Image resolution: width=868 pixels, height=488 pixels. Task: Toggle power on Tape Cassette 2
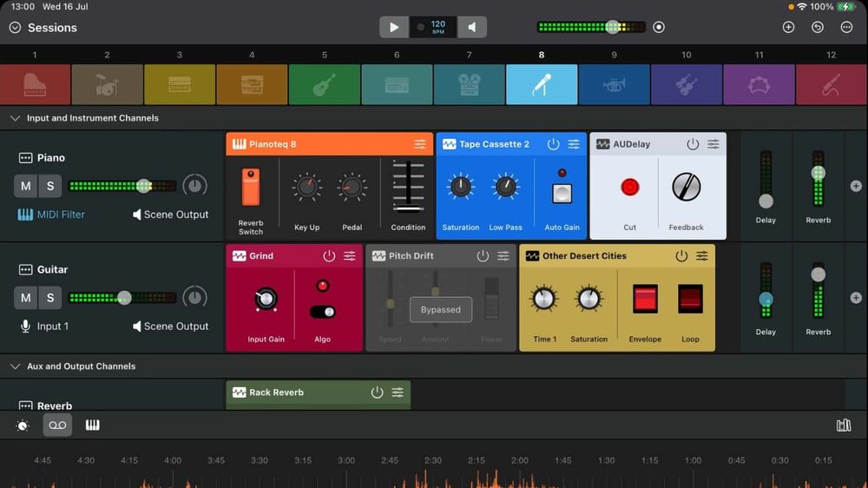[x=553, y=144]
